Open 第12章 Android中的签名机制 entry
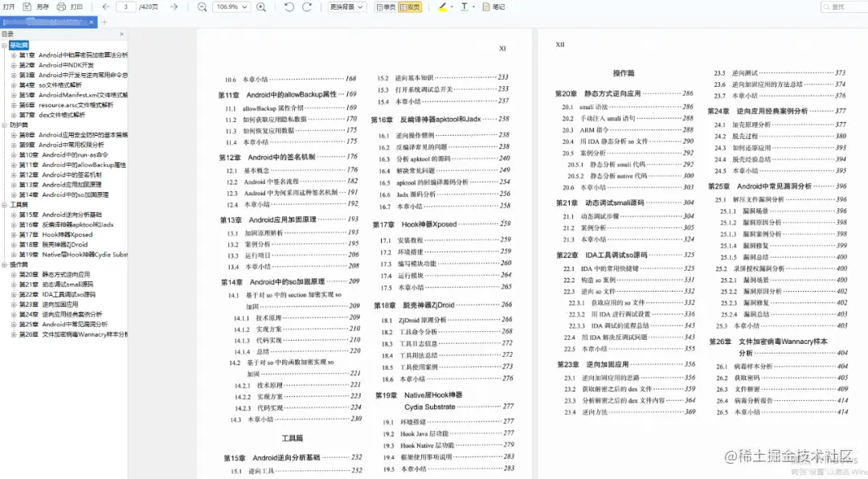This screenshot has width=868, height=479. pos(60,175)
